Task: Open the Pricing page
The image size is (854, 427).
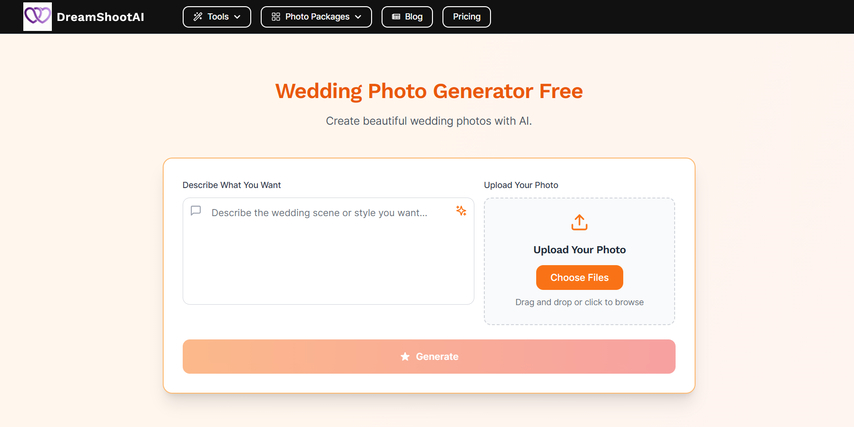Action: point(467,17)
